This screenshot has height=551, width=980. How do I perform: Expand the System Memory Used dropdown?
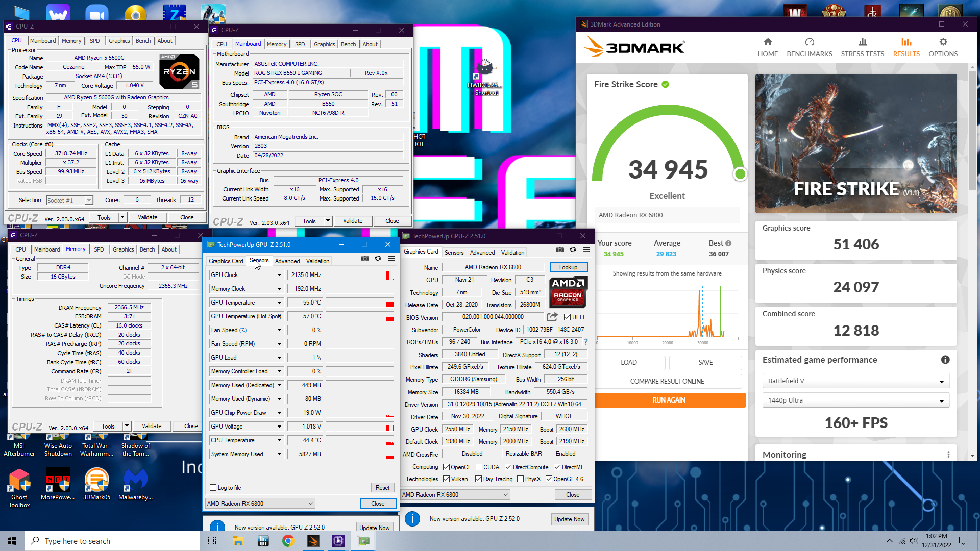(x=279, y=454)
